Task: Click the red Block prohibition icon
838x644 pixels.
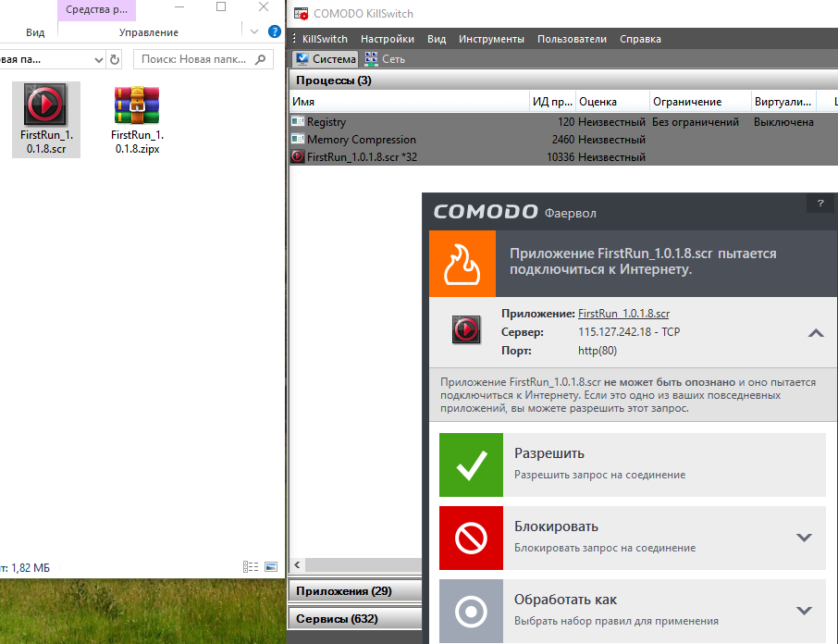Action: [471, 538]
